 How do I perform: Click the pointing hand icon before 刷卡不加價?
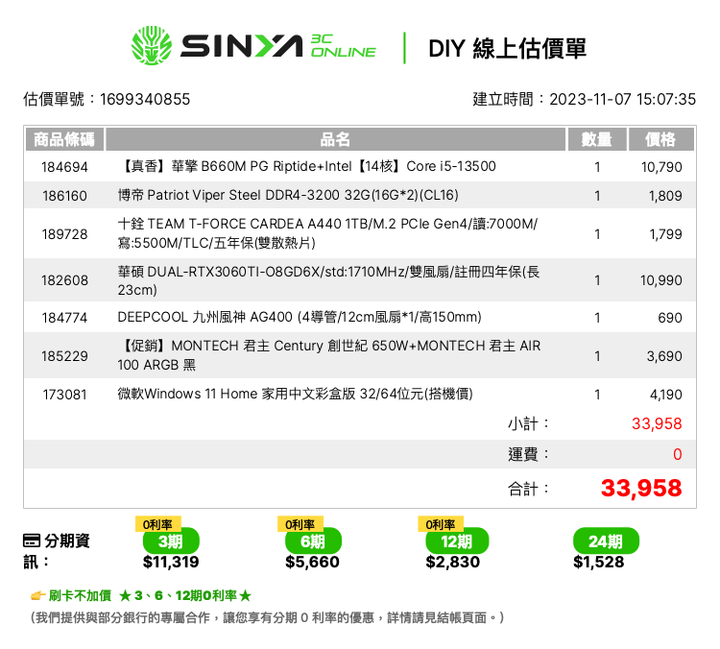38,596
